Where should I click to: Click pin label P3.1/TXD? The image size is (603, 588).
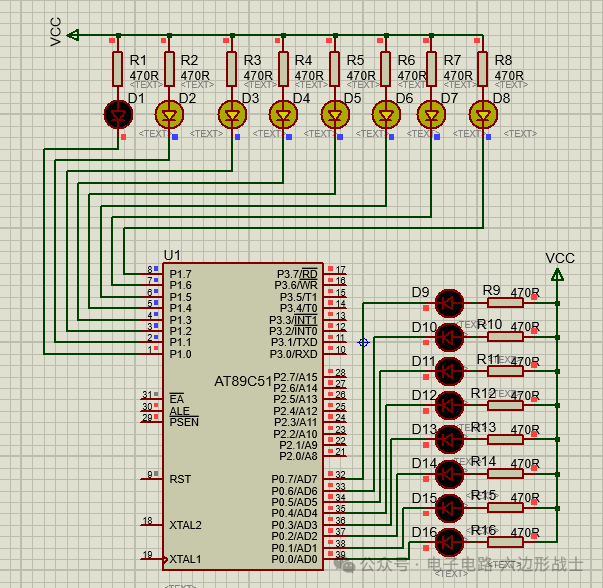(294, 342)
